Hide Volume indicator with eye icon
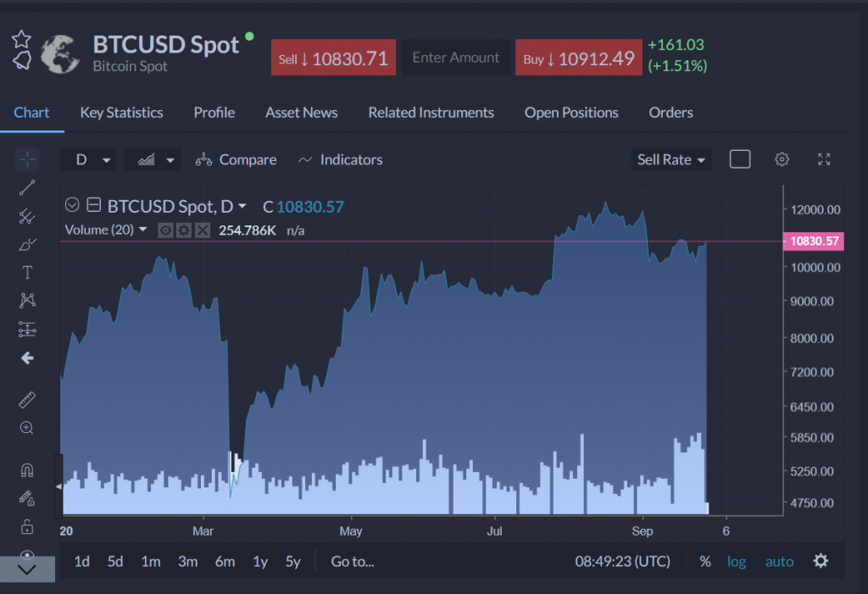This screenshot has width=868, height=594. (165, 230)
